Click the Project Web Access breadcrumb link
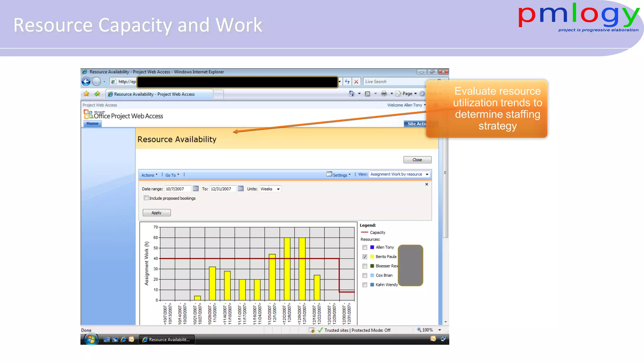 coord(100,105)
